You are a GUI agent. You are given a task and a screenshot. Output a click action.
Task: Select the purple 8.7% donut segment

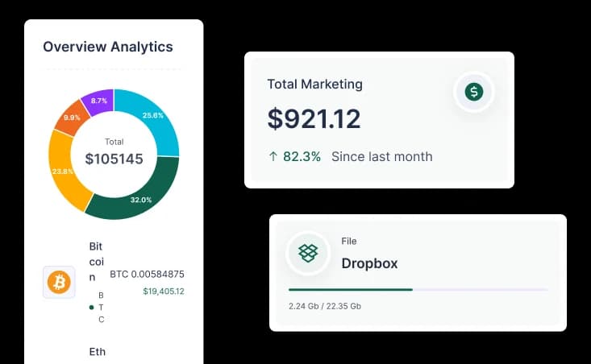98,101
